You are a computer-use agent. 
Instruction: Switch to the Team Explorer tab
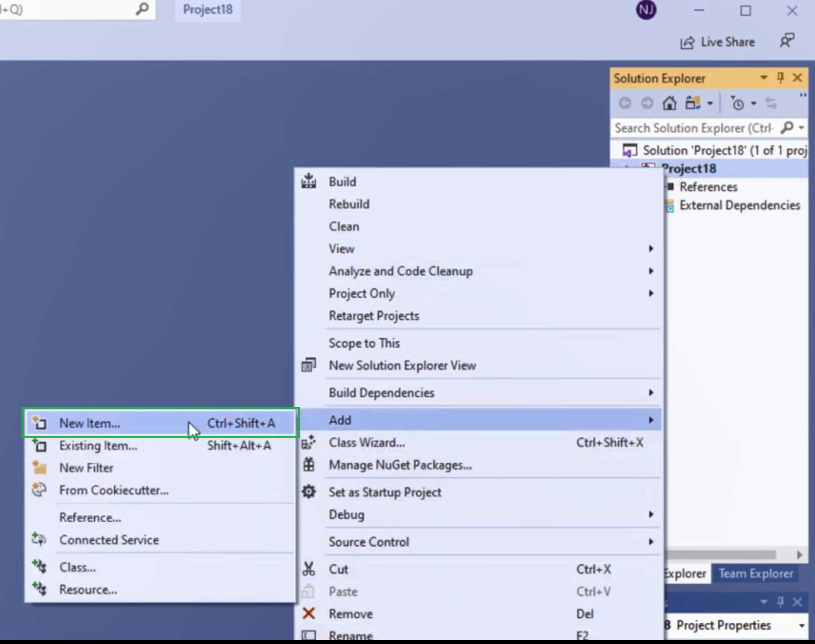[756, 574]
